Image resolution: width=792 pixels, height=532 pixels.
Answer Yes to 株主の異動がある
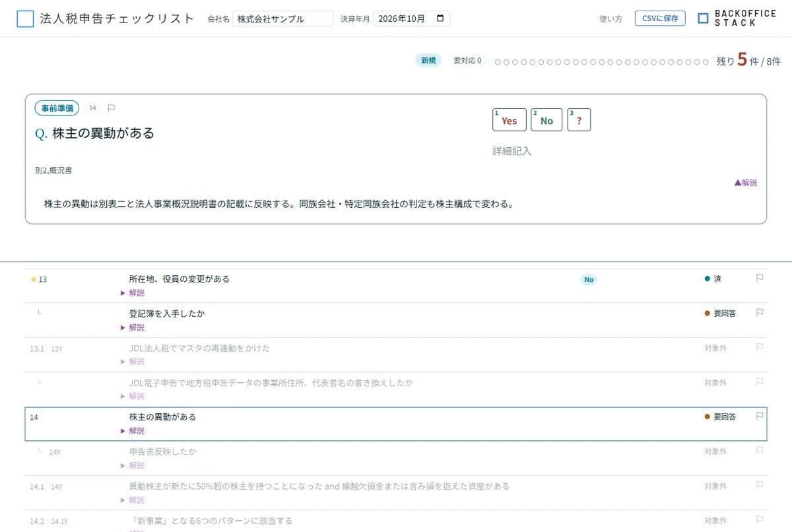pyautogui.click(x=509, y=120)
